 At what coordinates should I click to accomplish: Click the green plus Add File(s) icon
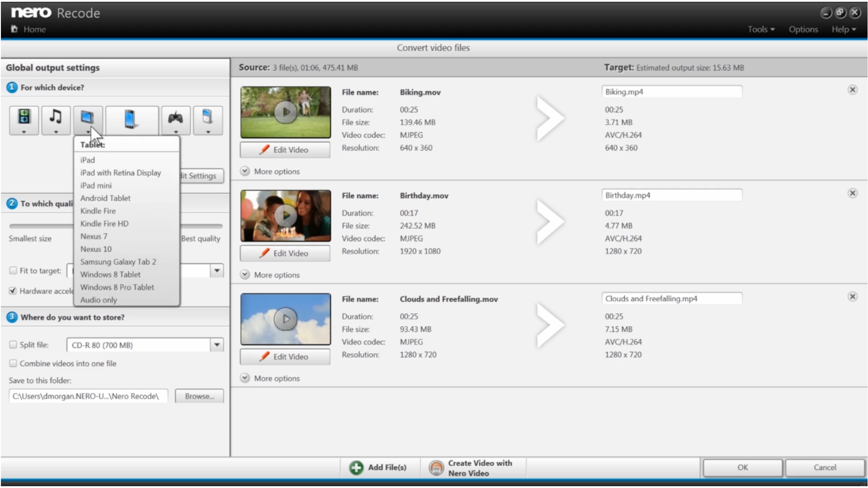pos(356,468)
